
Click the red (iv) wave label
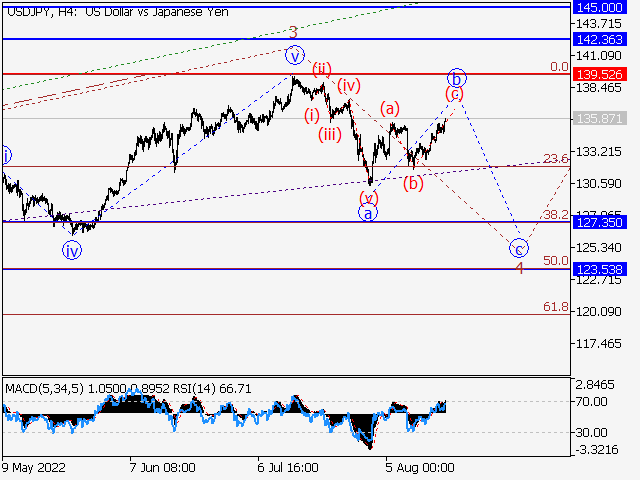tap(349, 86)
